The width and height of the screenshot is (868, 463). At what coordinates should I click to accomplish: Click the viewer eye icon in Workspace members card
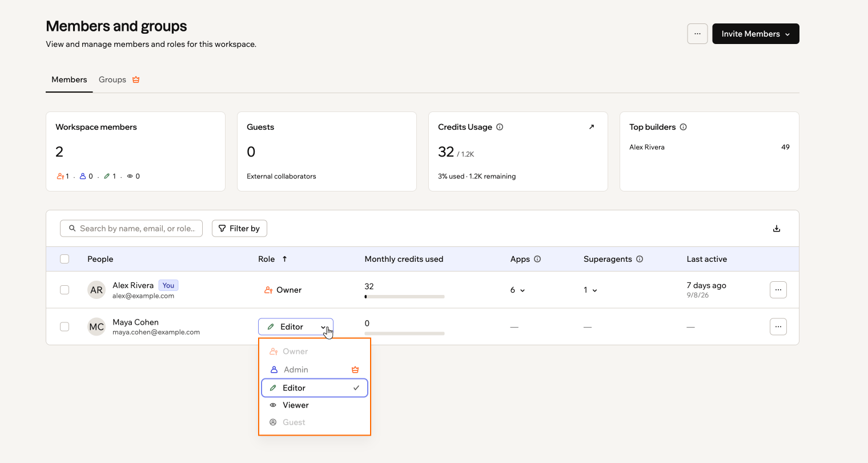pyautogui.click(x=130, y=176)
